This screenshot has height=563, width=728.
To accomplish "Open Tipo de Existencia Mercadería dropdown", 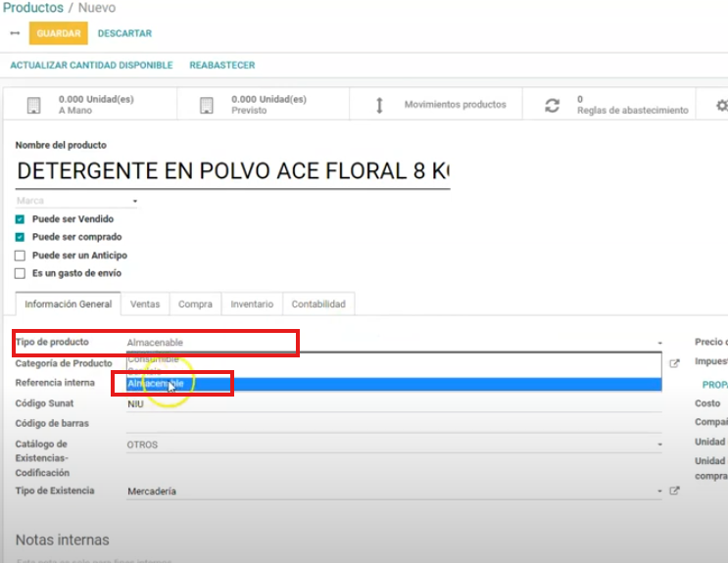I will [x=394, y=492].
